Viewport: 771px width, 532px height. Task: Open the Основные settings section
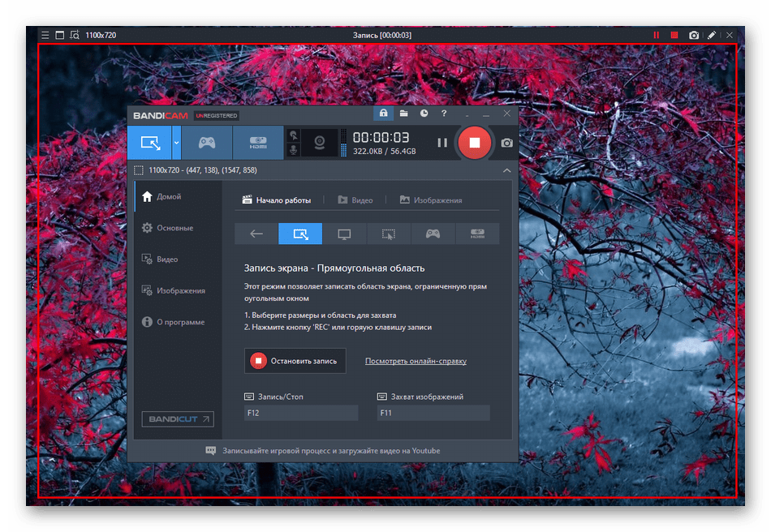[x=179, y=228]
